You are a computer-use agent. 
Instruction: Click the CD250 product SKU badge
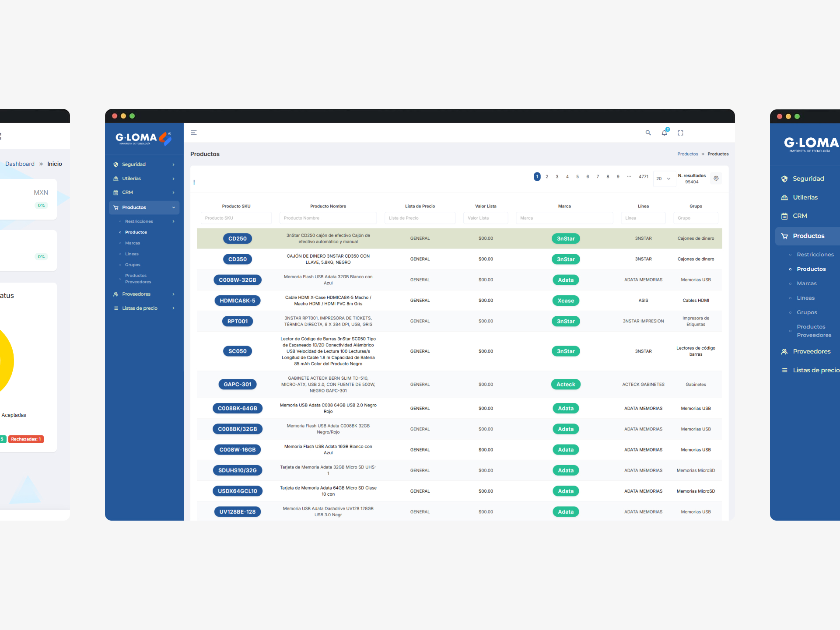(x=237, y=238)
